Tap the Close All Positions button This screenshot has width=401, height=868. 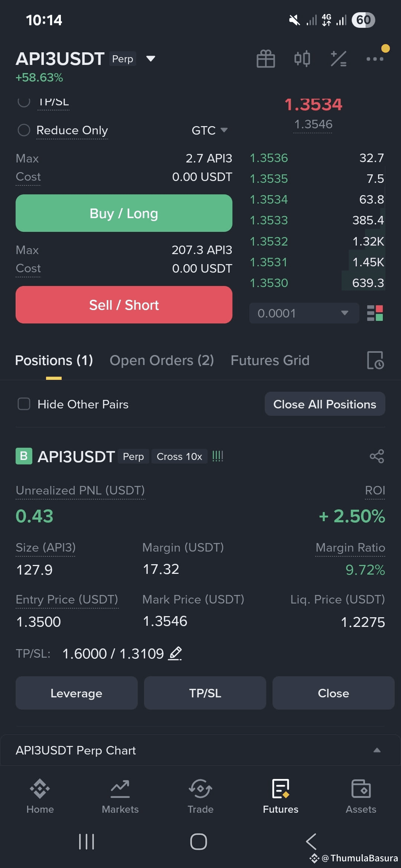325,404
